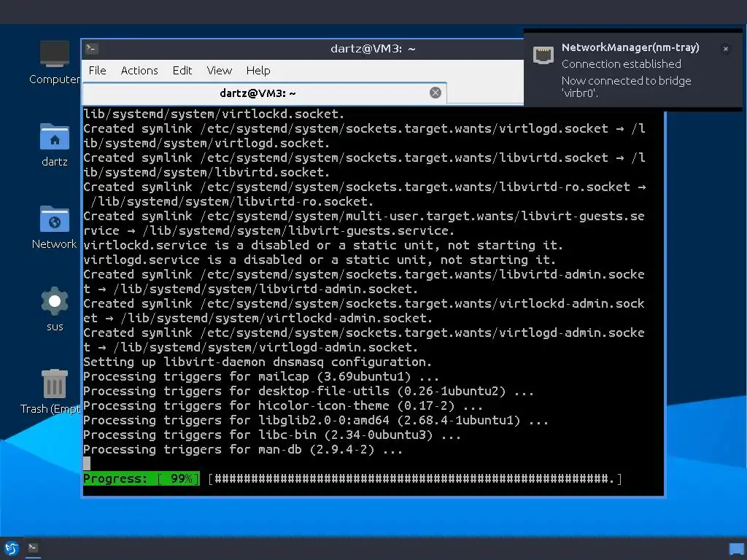Open the Actions menu
Image resolution: width=747 pixels, height=560 pixels.
[x=139, y=71]
